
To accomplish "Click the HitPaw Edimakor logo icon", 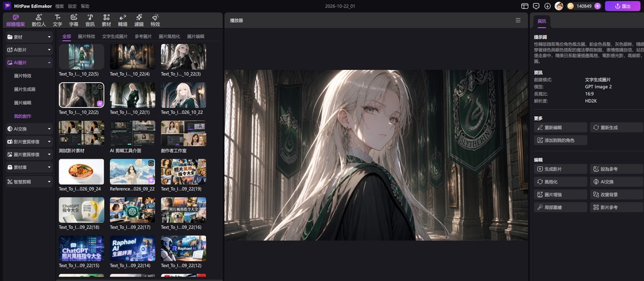I will 7,6.
